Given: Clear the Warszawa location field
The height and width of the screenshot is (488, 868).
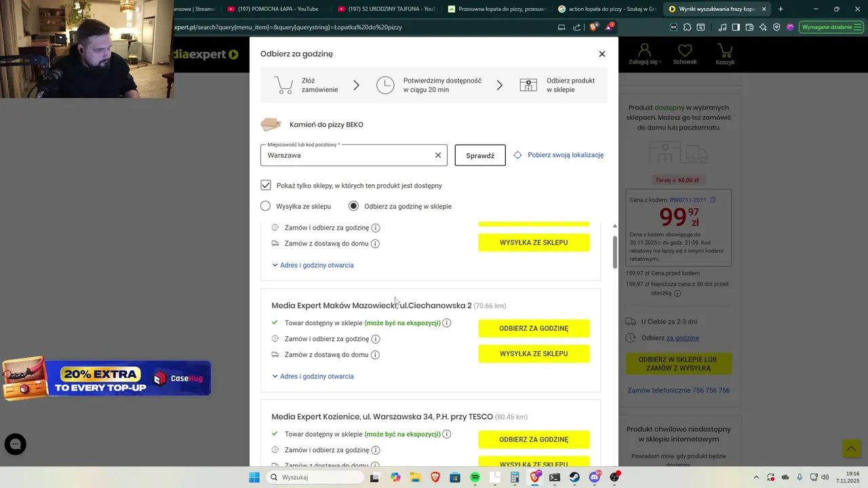Looking at the screenshot, I should [438, 155].
